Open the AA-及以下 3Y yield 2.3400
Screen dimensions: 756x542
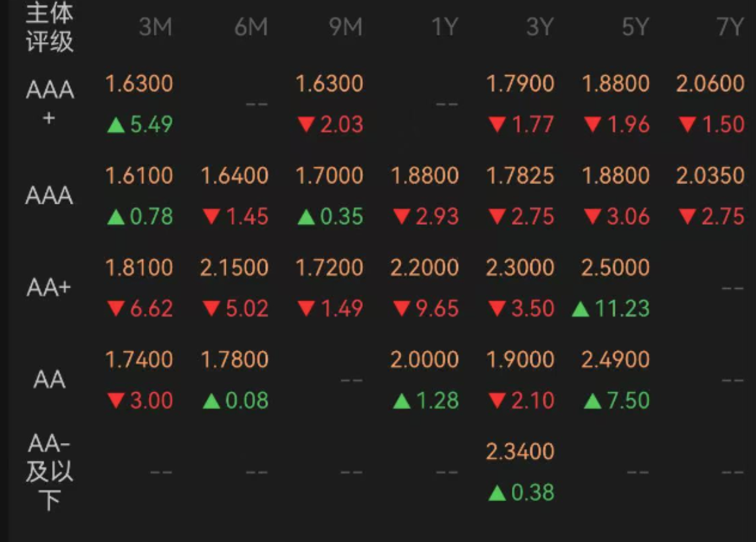pyautogui.click(x=520, y=452)
